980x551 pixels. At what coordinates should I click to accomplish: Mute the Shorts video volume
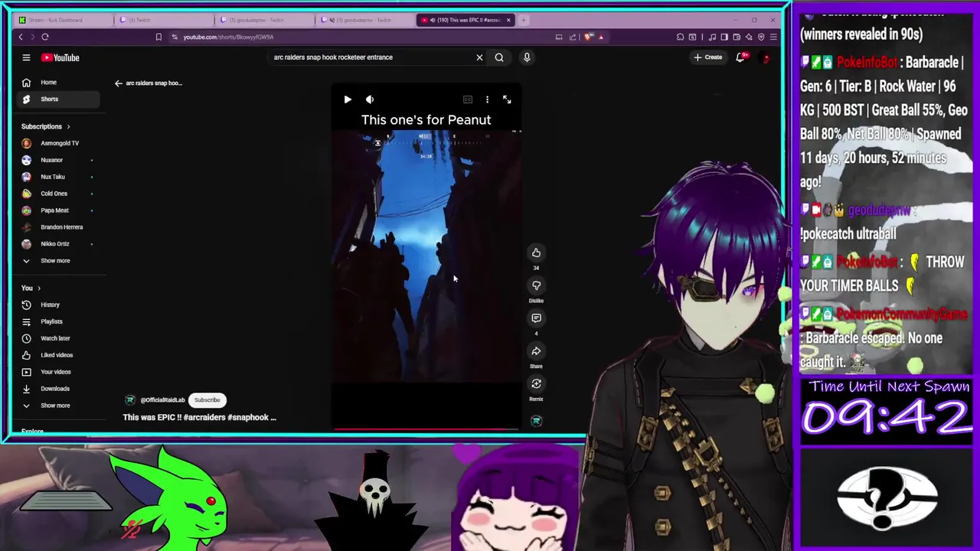[370, 99]
